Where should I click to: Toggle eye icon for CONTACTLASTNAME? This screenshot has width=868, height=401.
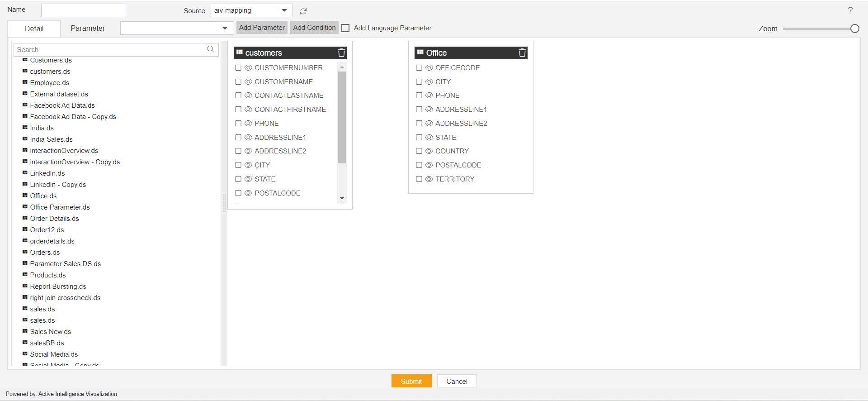248,95
